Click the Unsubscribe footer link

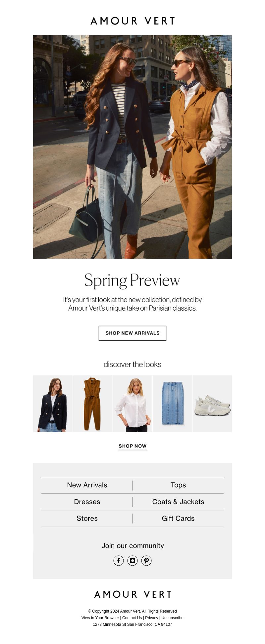click(172, 618)
